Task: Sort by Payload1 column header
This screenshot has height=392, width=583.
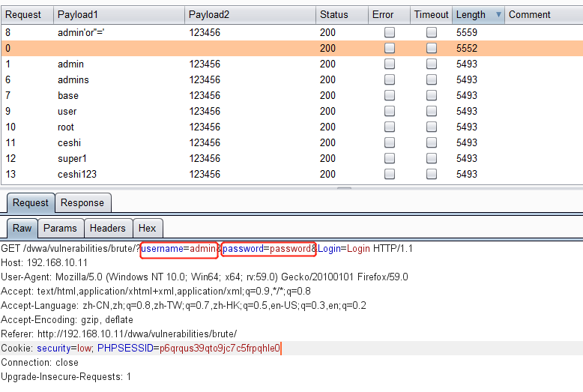Action: [x=119, y=15]
